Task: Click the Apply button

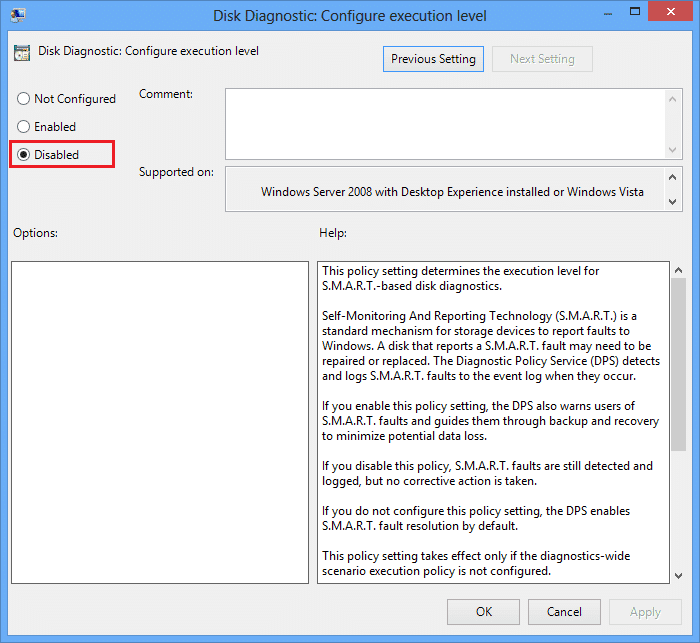Action: [645, 612]
